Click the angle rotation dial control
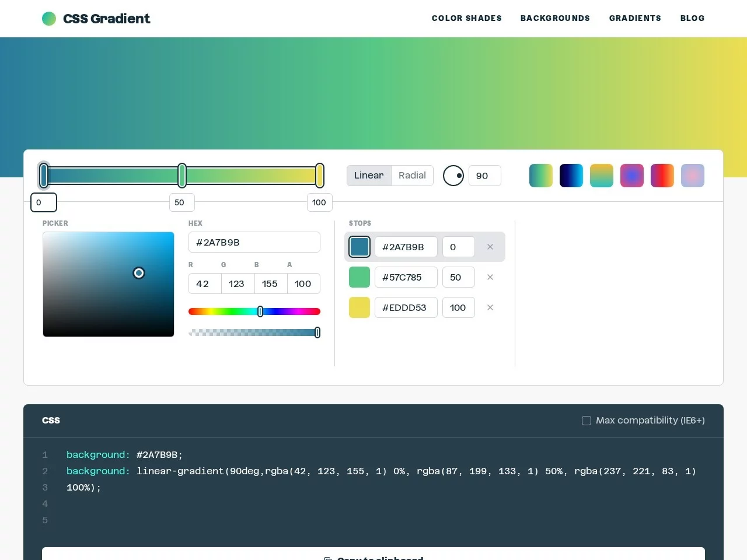 [453, 176]
